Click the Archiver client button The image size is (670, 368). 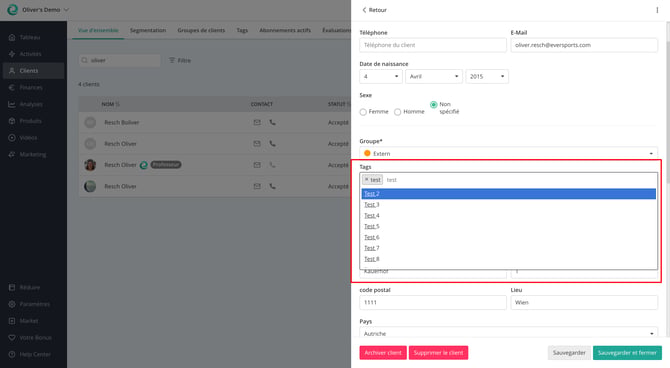pos(383,353)
